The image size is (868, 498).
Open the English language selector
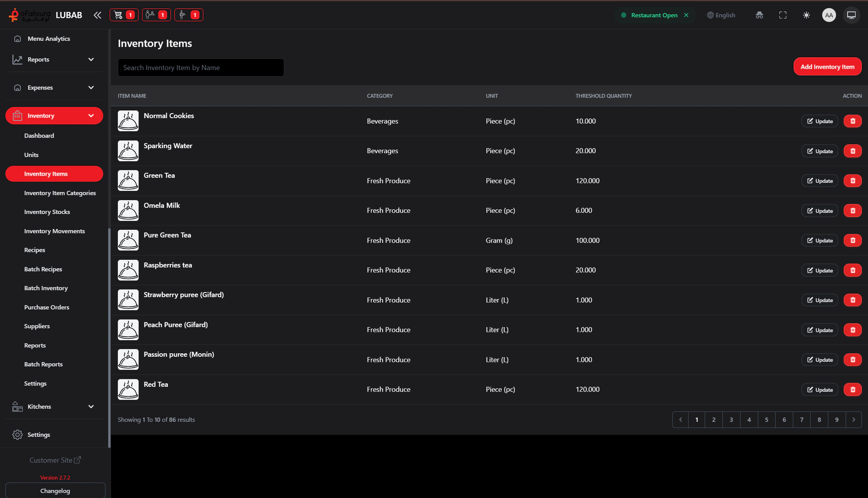[721, 15]
